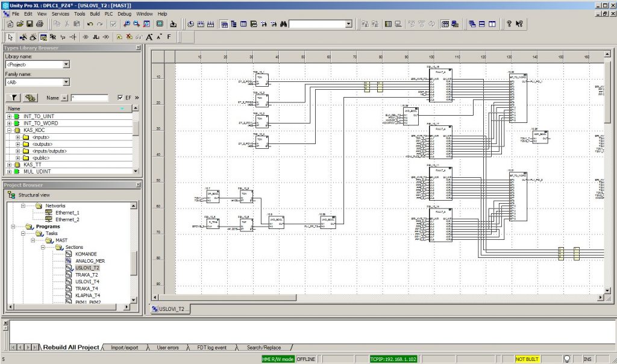The height and width of the screenshot is (364, 617).
Task: Click the Undo arrow icon
Action: [90, 24]
